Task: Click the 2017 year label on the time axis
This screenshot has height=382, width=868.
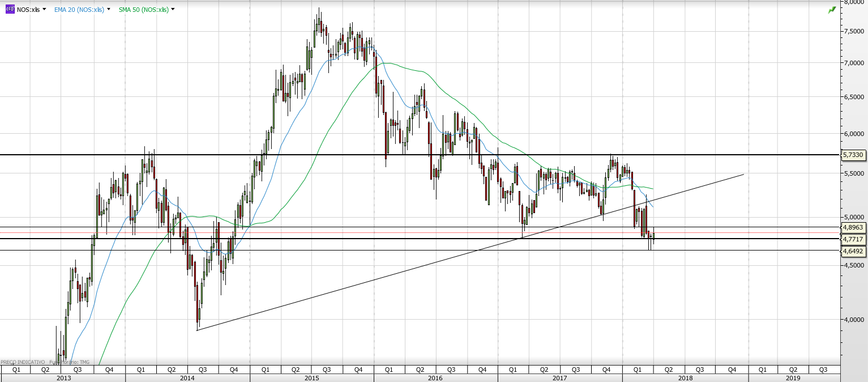Action: point(560,377)
